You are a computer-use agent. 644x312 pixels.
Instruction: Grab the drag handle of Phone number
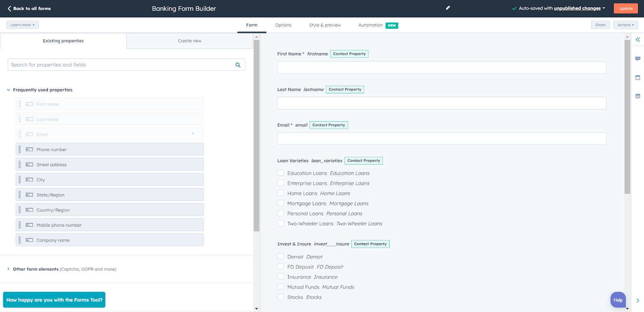click(x=20, y=149)
